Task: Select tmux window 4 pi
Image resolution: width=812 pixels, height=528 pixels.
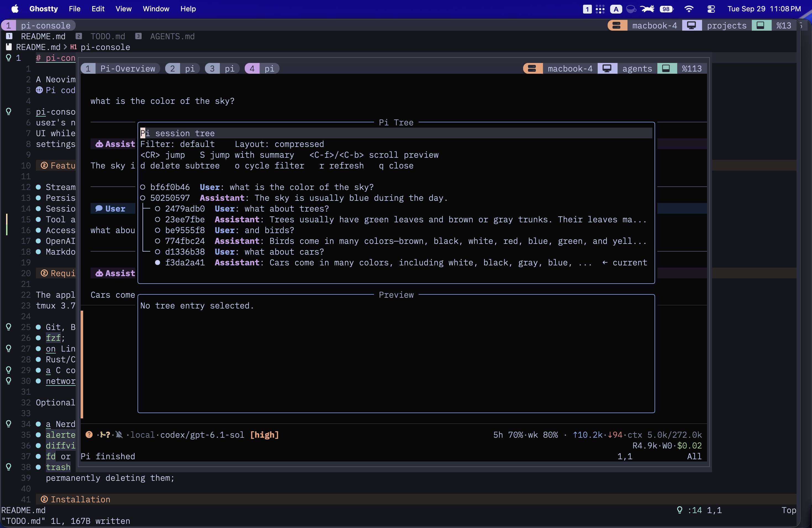Action: coord(262,68)
